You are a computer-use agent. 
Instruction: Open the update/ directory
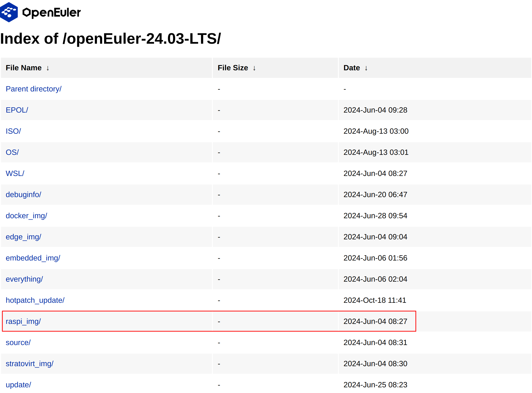(18, 385)
